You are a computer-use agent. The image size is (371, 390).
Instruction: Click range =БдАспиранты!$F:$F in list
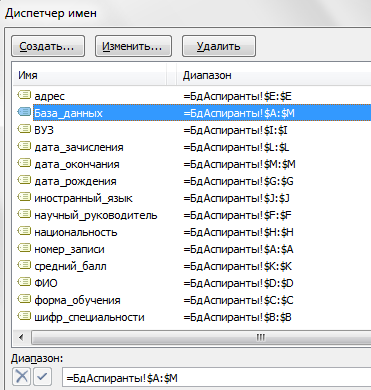coord(237,215)
